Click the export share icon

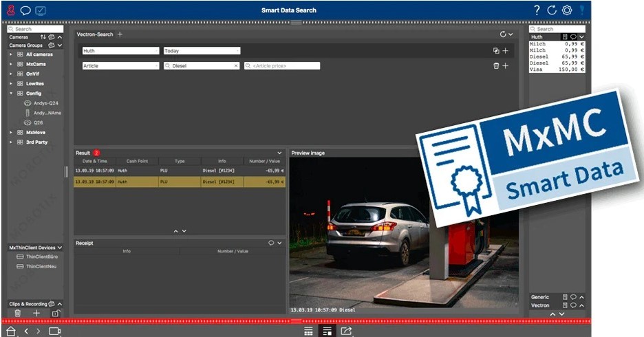tap(346, 331)
